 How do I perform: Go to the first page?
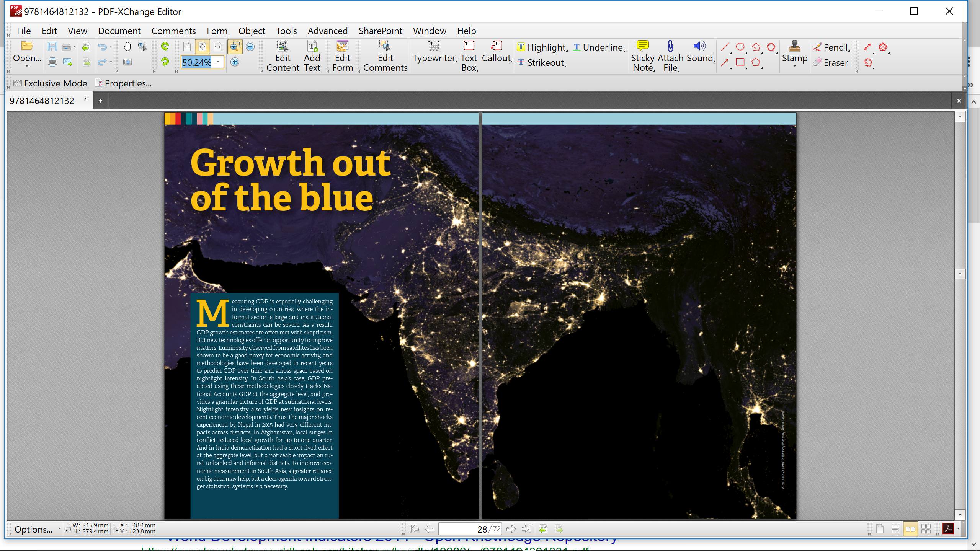pos(414,529)
